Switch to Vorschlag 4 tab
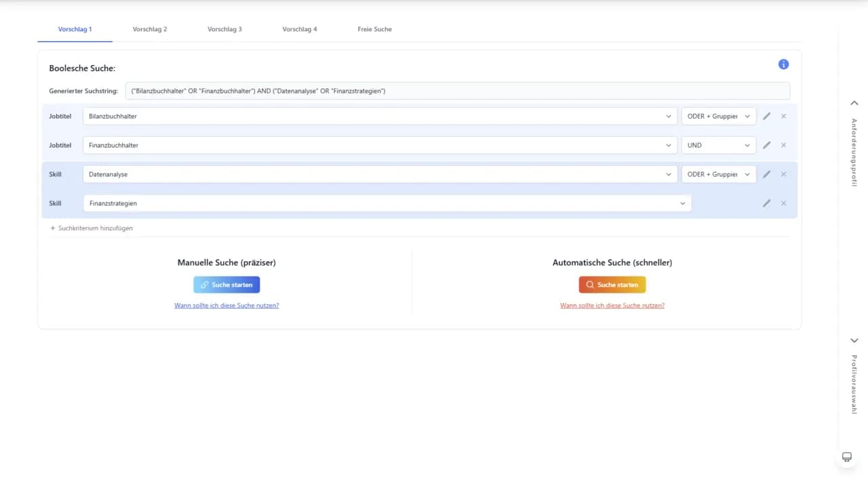The width and height of the screenshot is (868, 479). tap(300, 29)
